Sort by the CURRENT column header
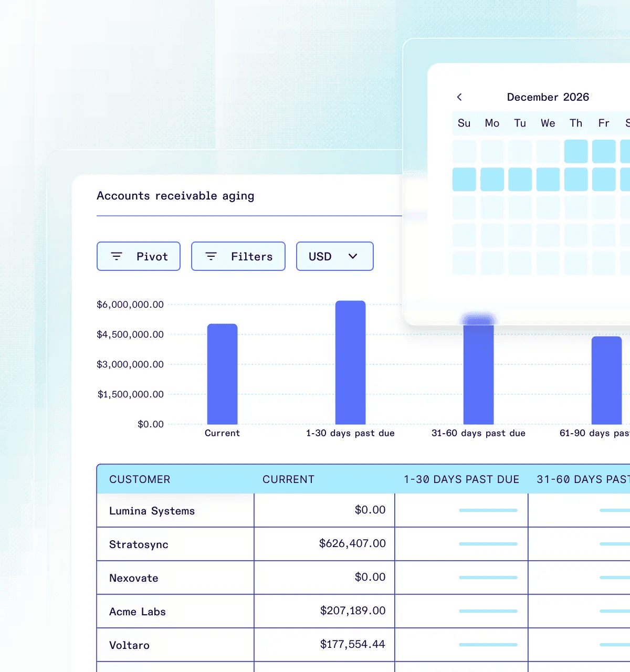Image resolution: width=630 pixels, height=672 pixels. coord(288,479)
